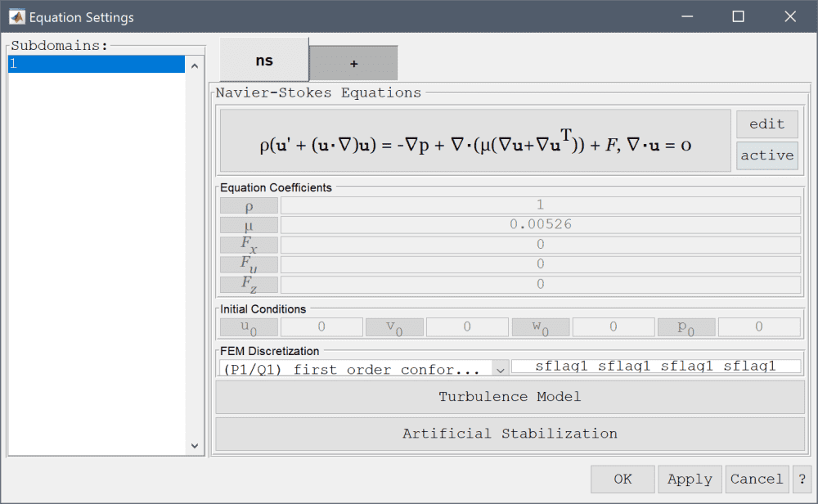The image size is (818, 504).
Task: Click the edit equation button
Action: (x=767, y=124)
